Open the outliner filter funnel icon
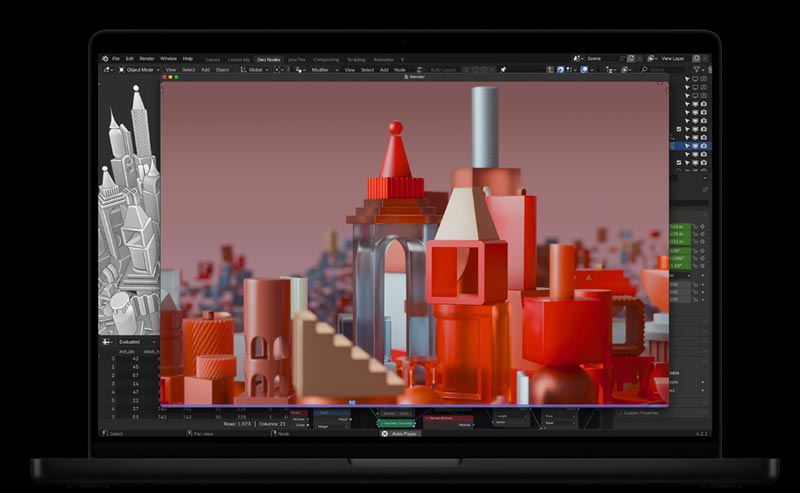This screenshot has width=800, height=493. click(694, 70)
